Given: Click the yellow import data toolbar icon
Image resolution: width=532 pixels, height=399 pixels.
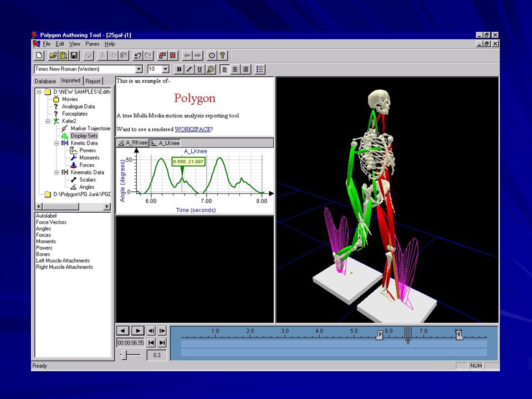Looking at the screenshot, I should coord(63,55).
